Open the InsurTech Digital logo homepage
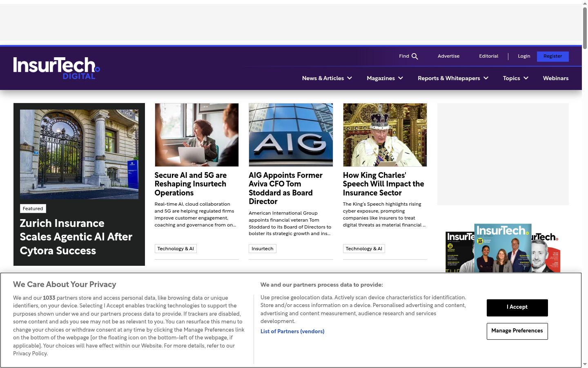This screenshot has height=368, width=588. point(57,68)
